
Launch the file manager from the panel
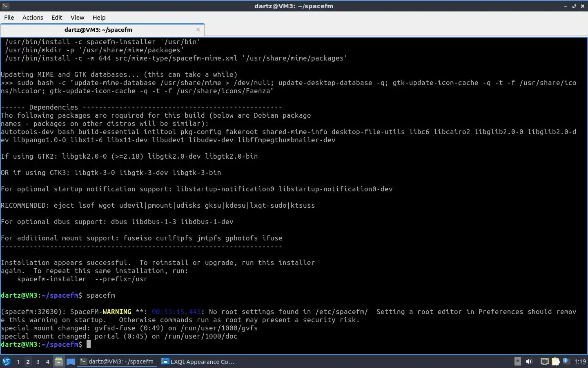coord(59,361)
